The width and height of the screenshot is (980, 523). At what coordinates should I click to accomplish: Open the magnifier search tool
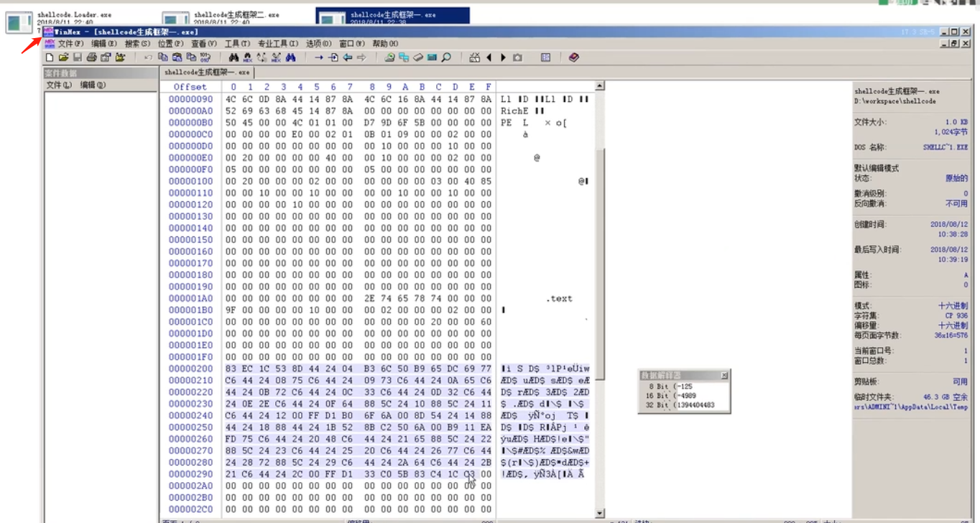(x=445, y=57)
